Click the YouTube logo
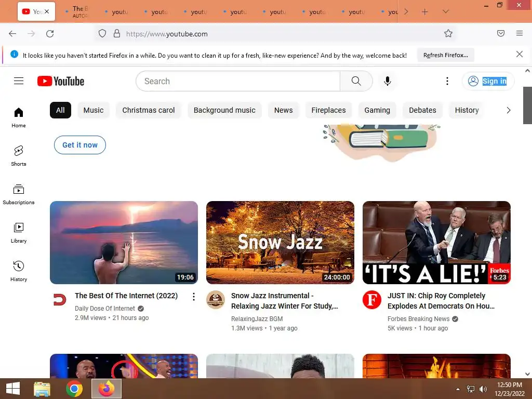 pos(61,81)
